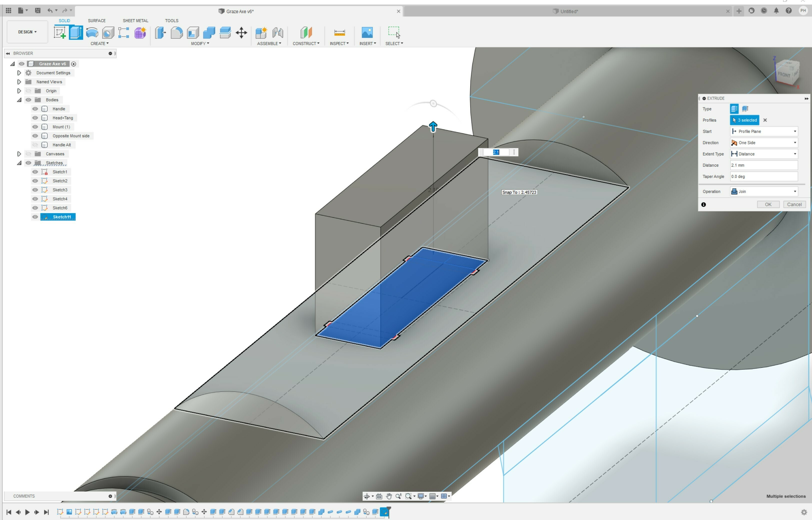Click the Save icon in the top bar
Viewport: 812px width, 520px height.
[38, 11]
